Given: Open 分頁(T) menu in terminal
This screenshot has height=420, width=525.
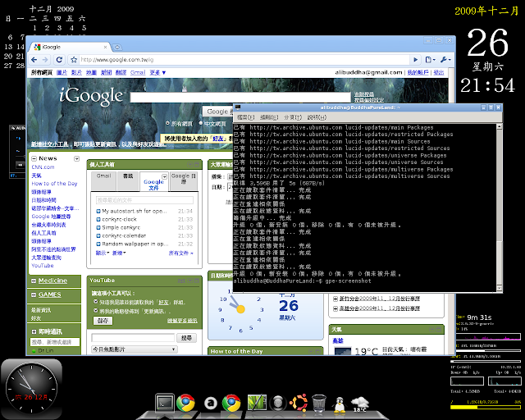Looking at the screenshot, I should [293, 117].
